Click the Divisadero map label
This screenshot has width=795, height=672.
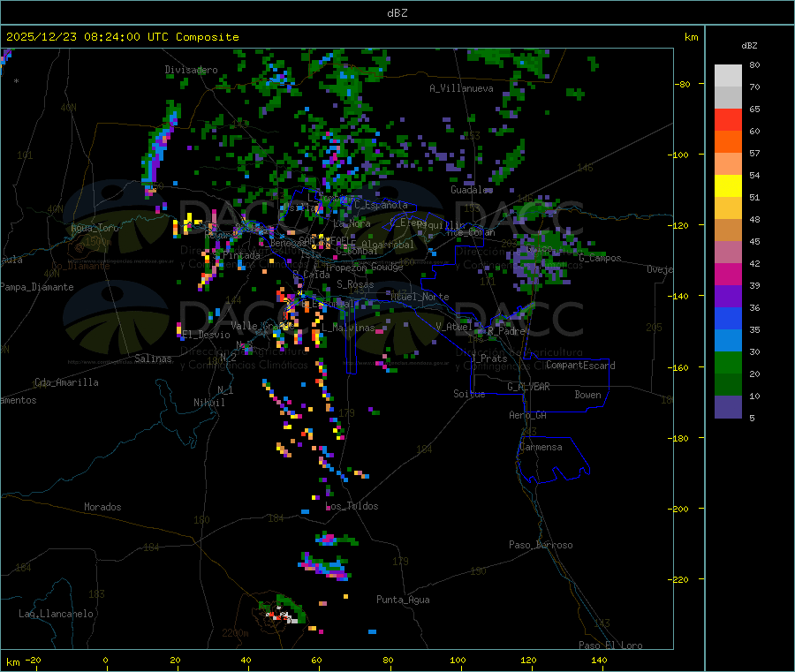click(x=191, y=70)
